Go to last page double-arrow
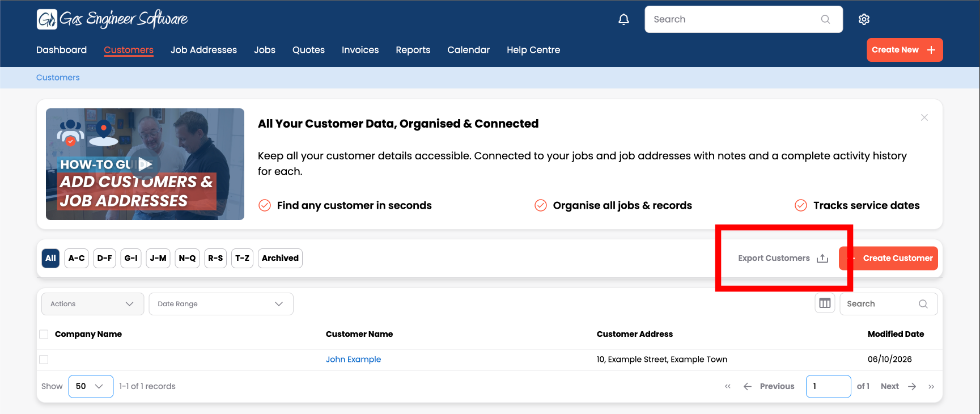This screenshot has width=980, height=414. click(x=931, y=386)
